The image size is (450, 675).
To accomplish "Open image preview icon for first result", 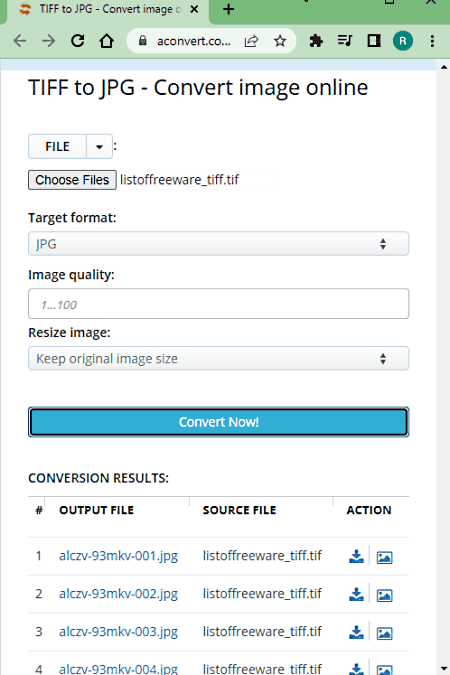I will [384, 557].
